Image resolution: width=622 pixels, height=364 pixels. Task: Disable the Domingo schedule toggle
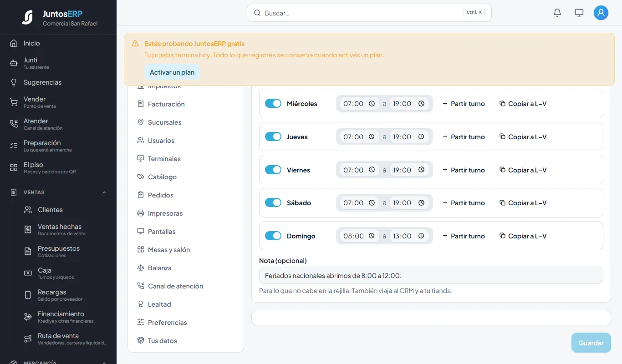tap(273, 236)
